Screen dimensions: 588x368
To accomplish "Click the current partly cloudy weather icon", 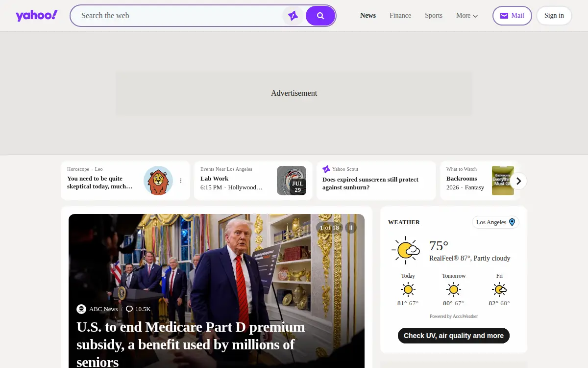I will coord(406,250).
